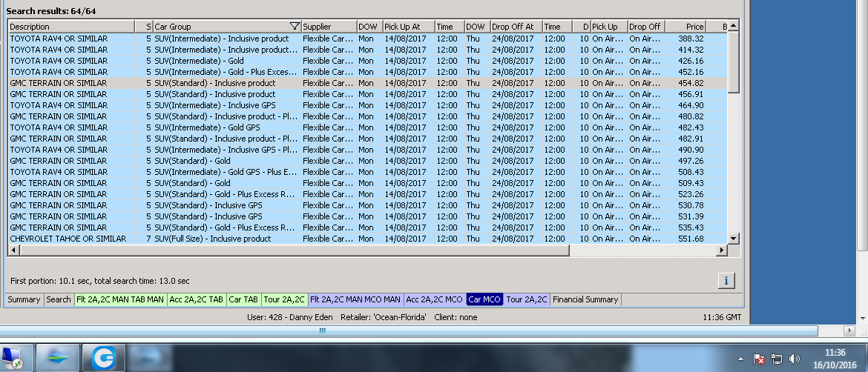Select the row priced 452.16
The image size is (868, 372).
coord(367,72)
